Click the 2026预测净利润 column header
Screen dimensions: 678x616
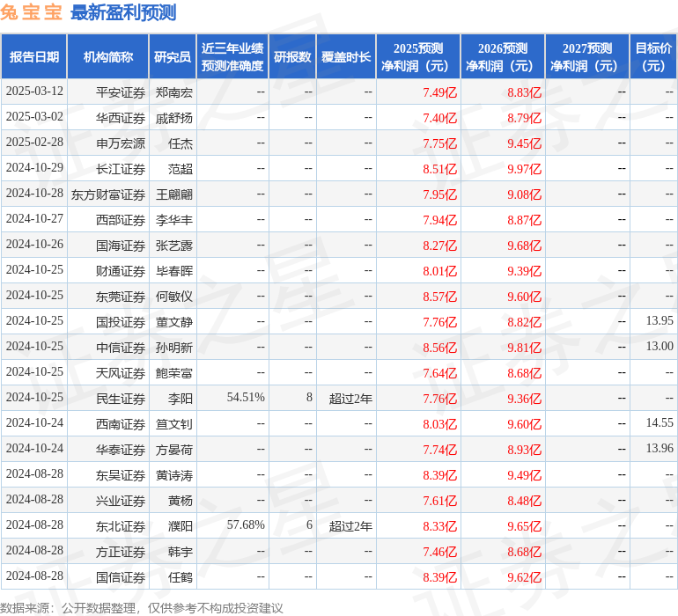tap(503, 57)
